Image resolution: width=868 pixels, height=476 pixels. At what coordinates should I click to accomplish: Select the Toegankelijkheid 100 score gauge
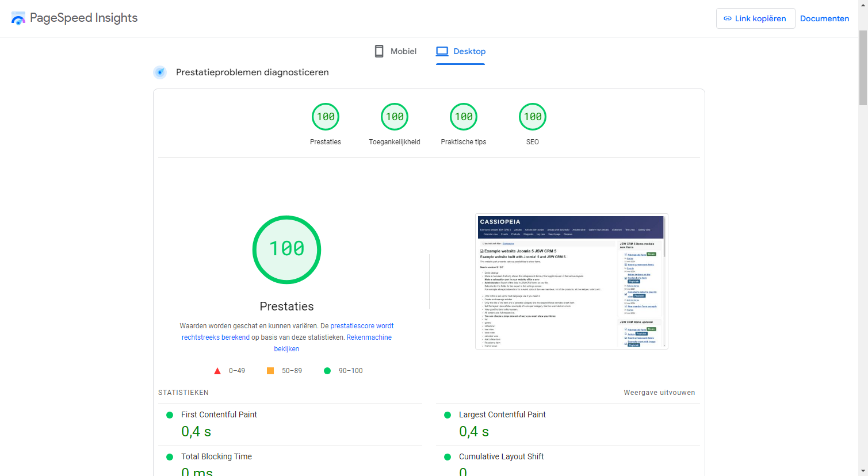pos(395,117)
